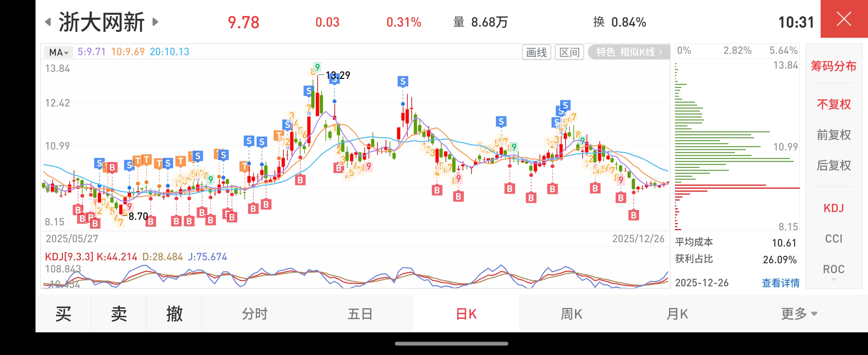868x355 pixels.
Task: Open the 查看详情 details link
Action: (x=781, y=283)
